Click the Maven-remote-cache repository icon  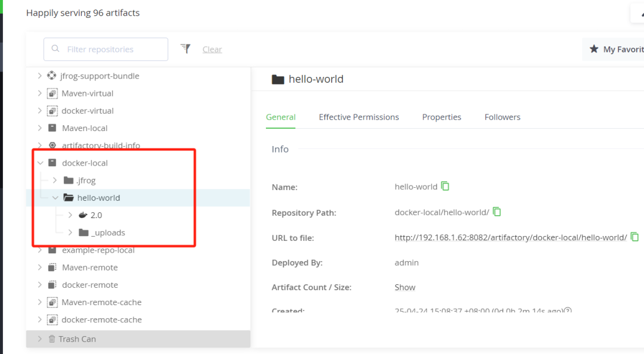52,302
